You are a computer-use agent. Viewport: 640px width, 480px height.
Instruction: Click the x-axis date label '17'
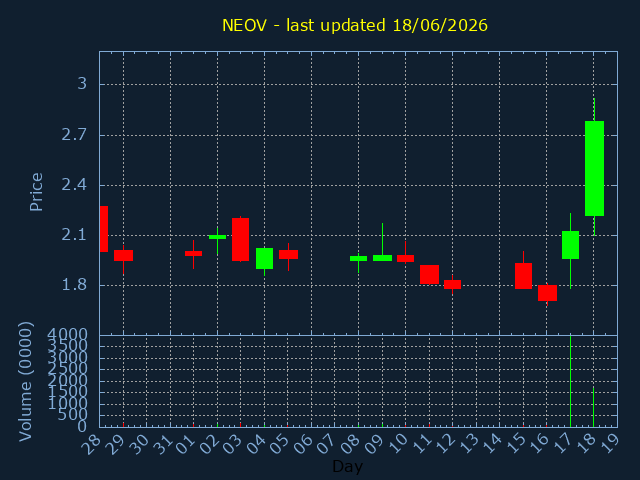pos(562,444)
